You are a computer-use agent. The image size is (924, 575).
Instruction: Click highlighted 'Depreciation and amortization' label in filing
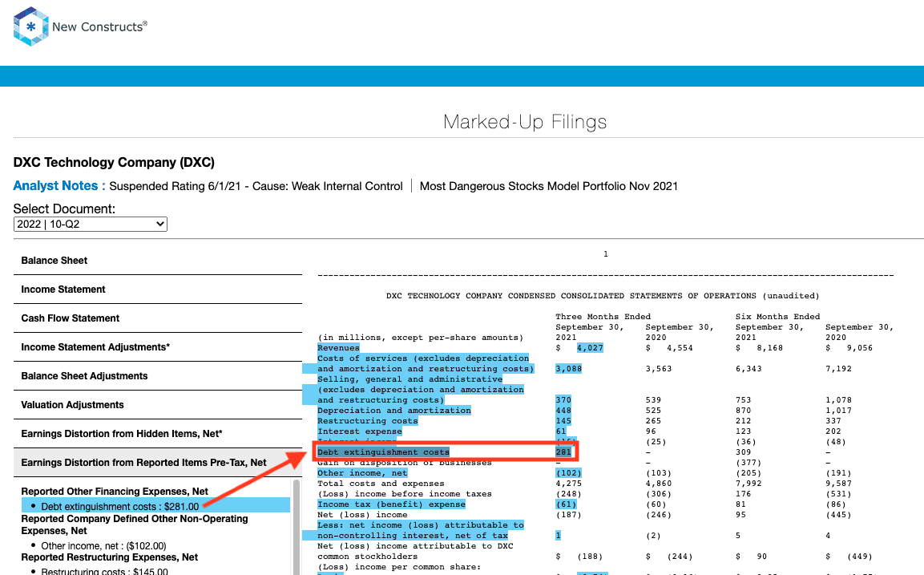[x=394, y=411]
